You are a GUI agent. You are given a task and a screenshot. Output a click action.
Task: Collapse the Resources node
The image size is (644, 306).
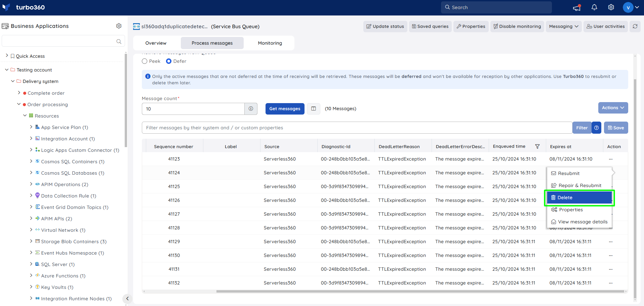point(25,116)
